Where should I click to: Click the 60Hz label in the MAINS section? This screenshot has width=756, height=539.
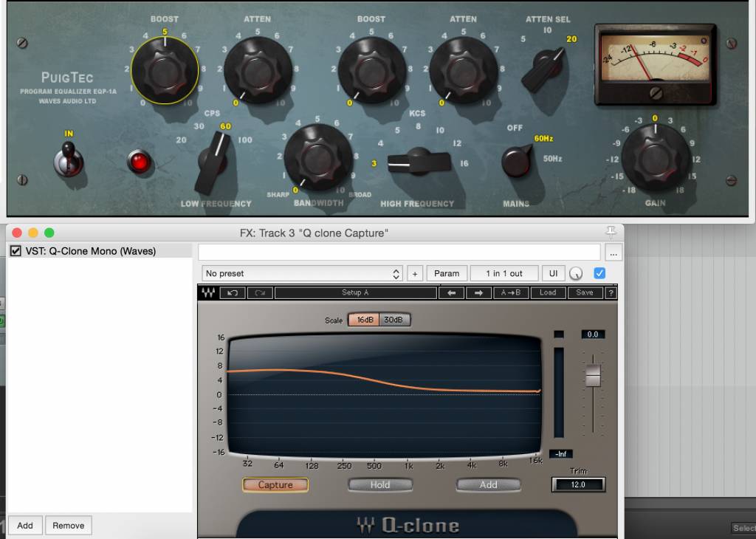click(543, 138)
